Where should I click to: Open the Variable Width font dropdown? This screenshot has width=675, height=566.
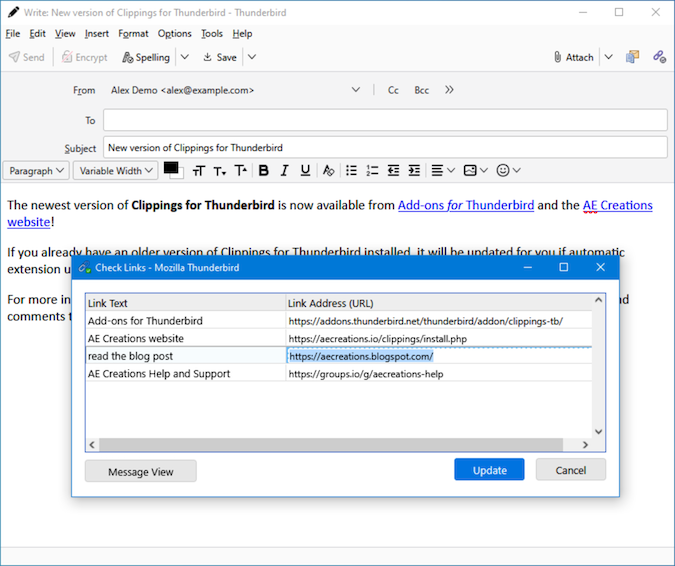click(x=115, y=171)
